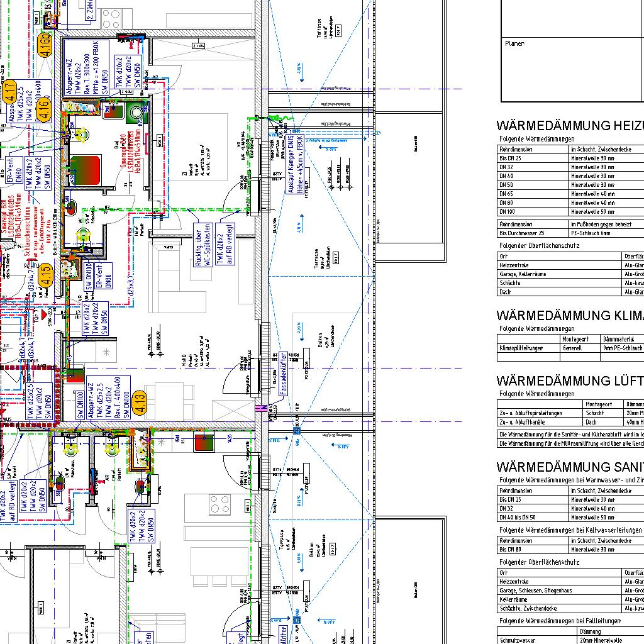Click the pink wall marker on the facade
644x644 pixels.
pos(261,408)
